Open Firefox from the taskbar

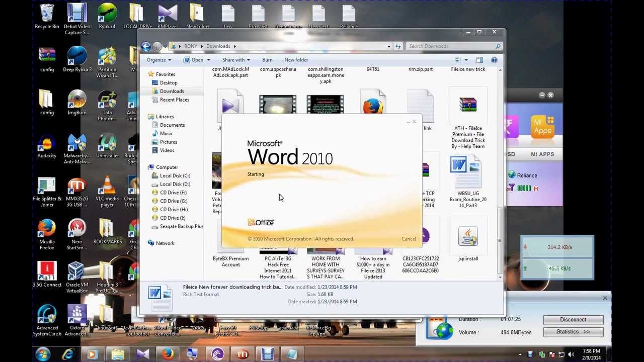coord(168,354)
